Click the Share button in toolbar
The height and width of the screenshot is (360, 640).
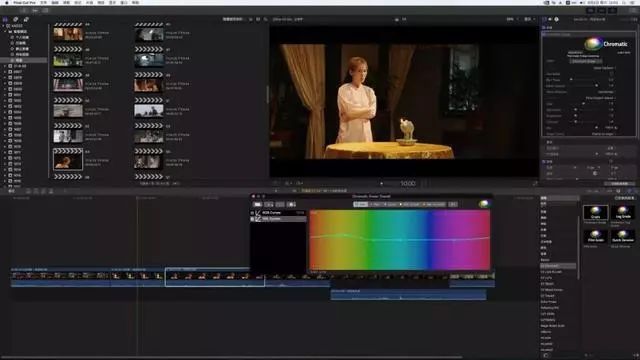click(633, 10)
